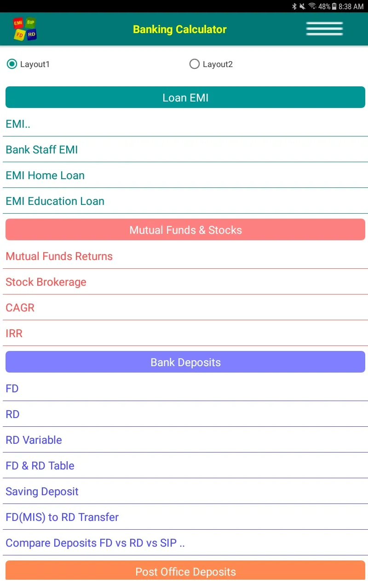Open the EMI Home Loan calculator
This screenshot has height=588, width=368.
coord(45,175)
